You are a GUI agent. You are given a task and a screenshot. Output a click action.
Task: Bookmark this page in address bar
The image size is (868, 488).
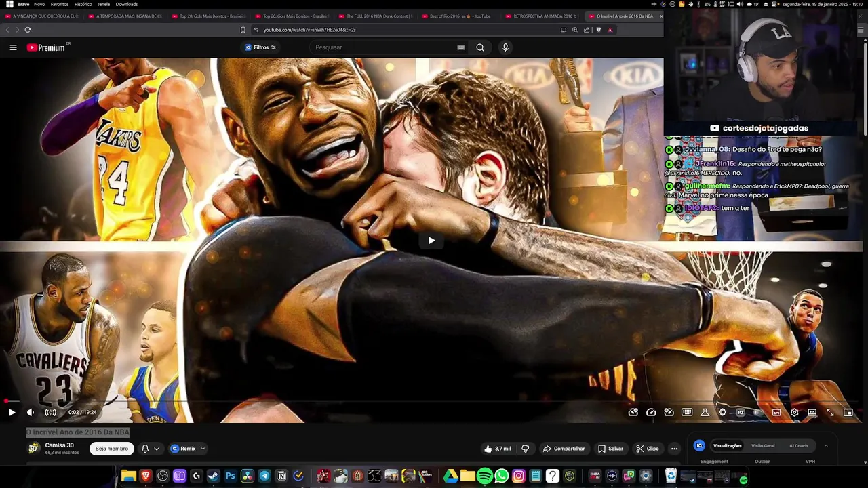click(243, 30)
